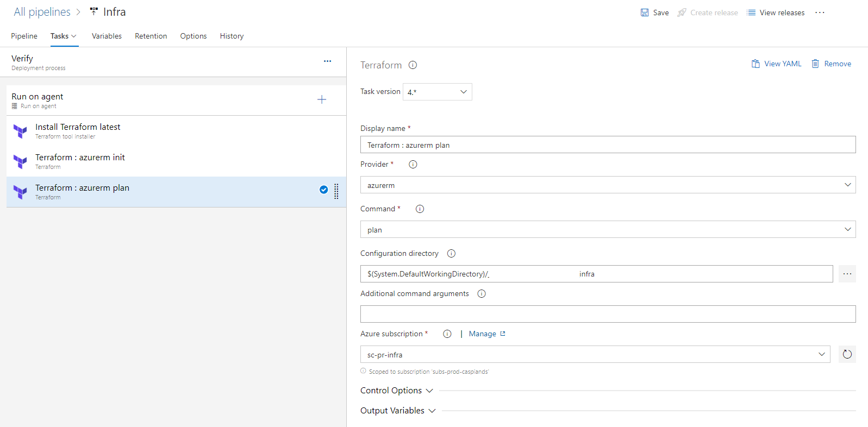Switch to the Variables tab

pos(107,36)
